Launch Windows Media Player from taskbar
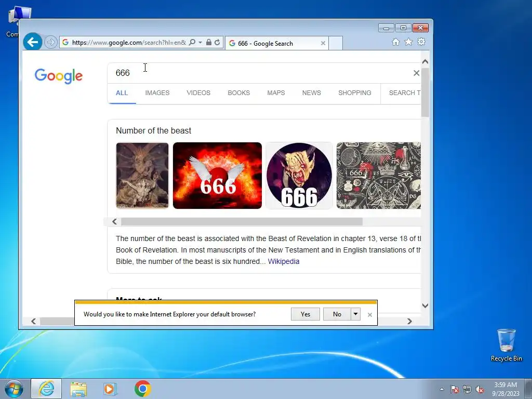This screenshot has width=532, height=399. click(x=110, y=389)
